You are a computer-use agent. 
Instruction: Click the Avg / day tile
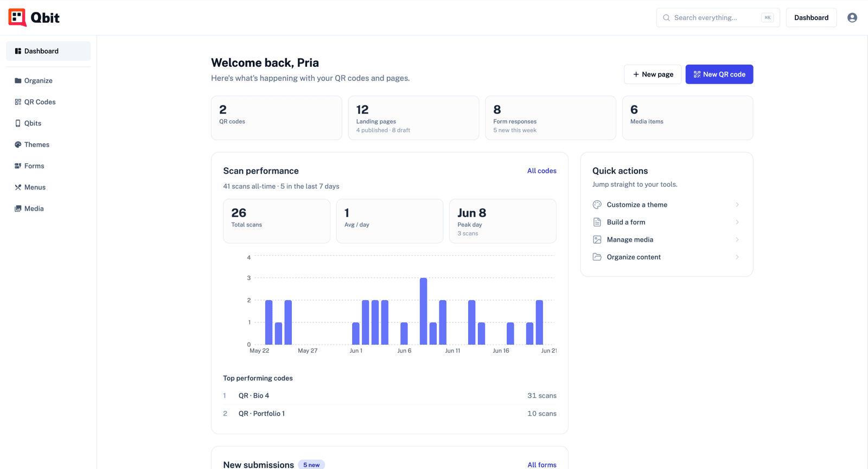pos(390,221)
